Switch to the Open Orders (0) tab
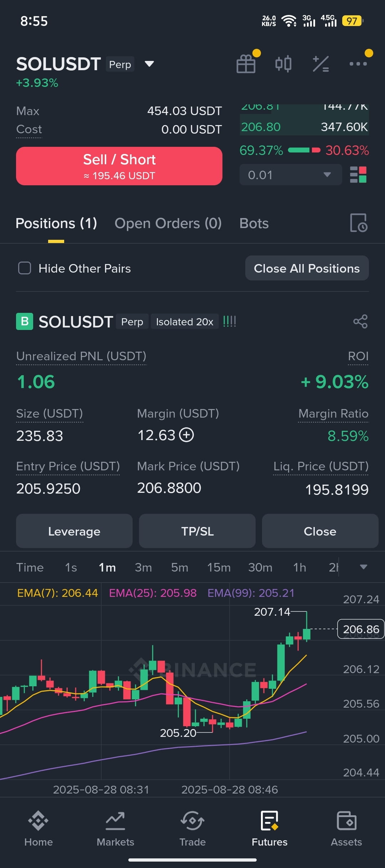Viewport: 385px width, 868px height. 168,223
